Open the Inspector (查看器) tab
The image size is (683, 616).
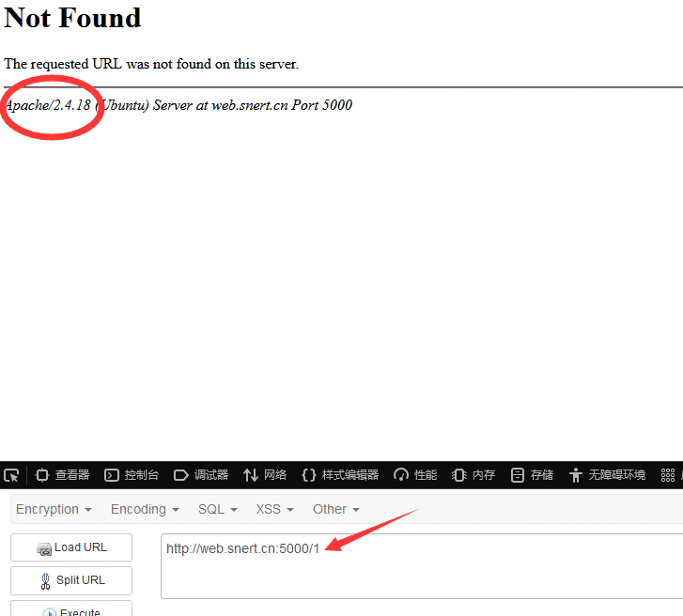click(x=62, y=475)
